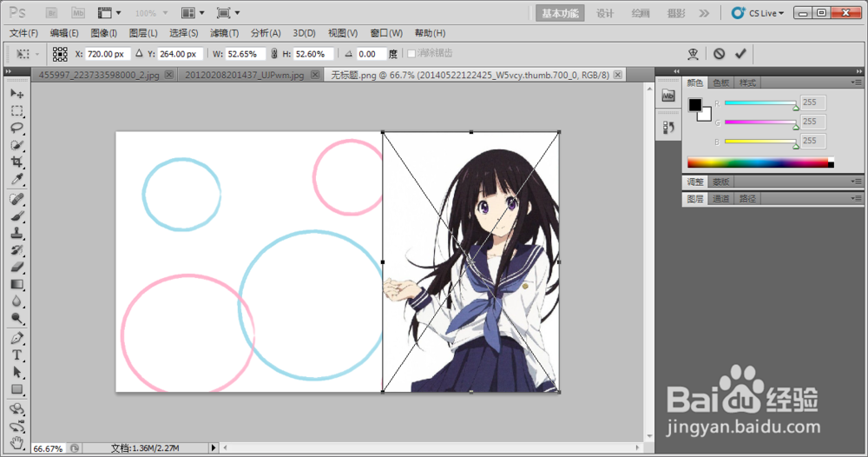Select the Rectangular Marquee tool
The height and width of the screenshot is (457, 868).
point(16,111)
